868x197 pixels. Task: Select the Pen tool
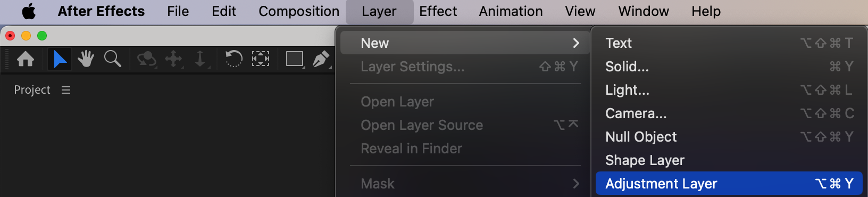click(x=321, y=59)
